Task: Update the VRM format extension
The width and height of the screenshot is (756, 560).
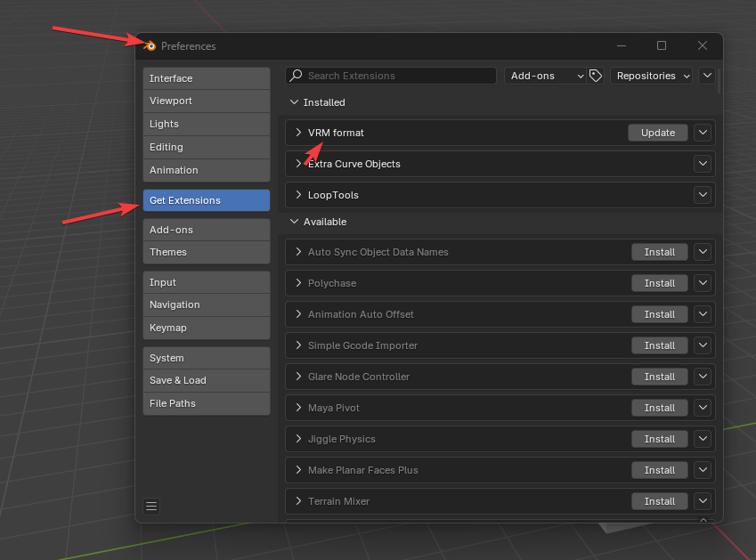Action: click(658, 133)
